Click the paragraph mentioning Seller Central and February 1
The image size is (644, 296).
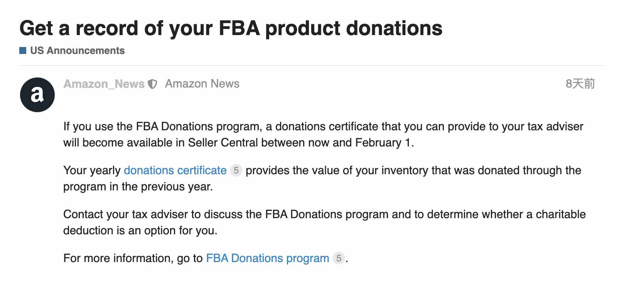click(x=323, y=135)
